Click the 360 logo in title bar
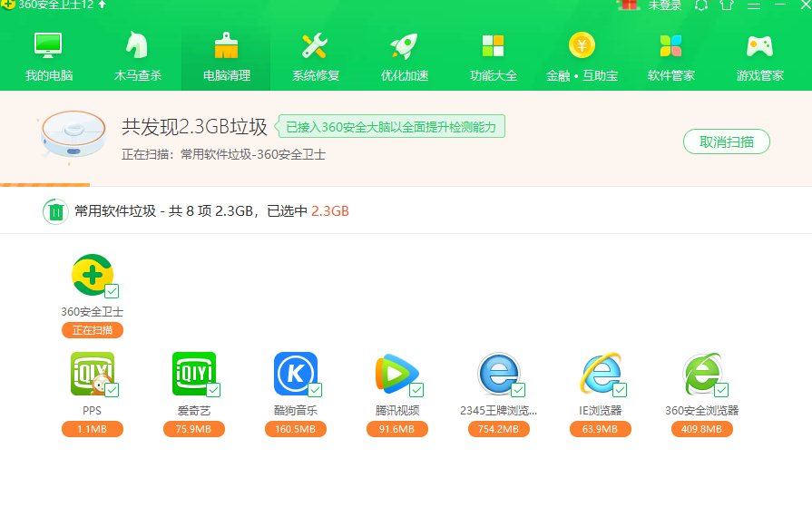812x507 pixels. (x=7, y=5)
